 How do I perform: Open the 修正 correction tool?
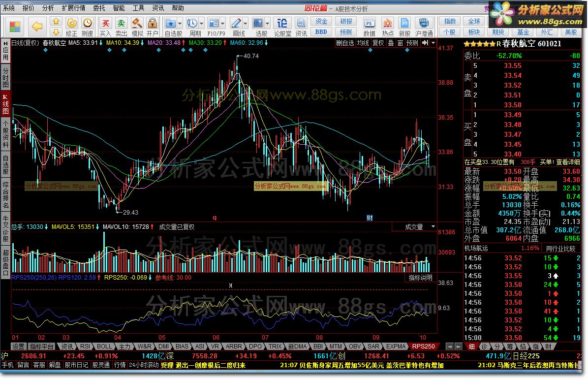click(72, 27)
